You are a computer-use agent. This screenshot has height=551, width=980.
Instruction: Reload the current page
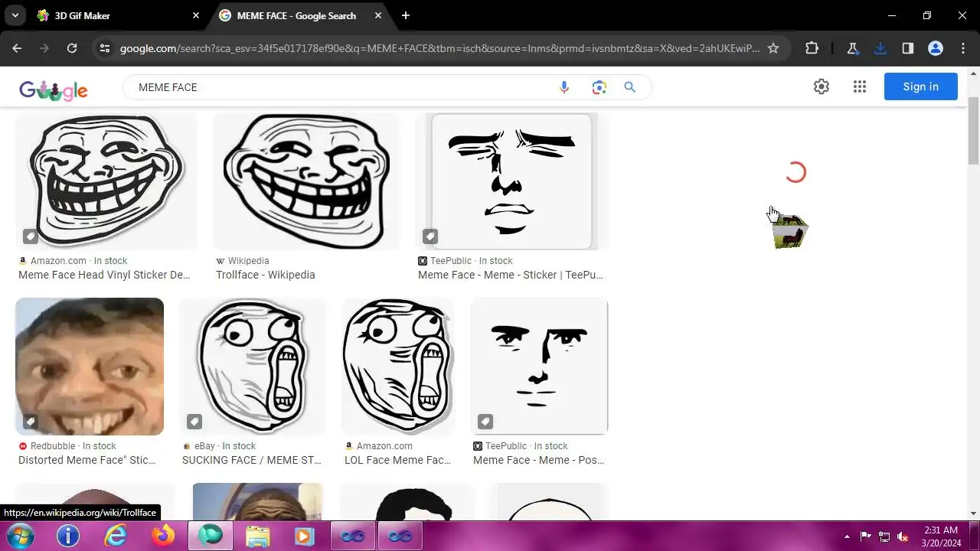72,48
